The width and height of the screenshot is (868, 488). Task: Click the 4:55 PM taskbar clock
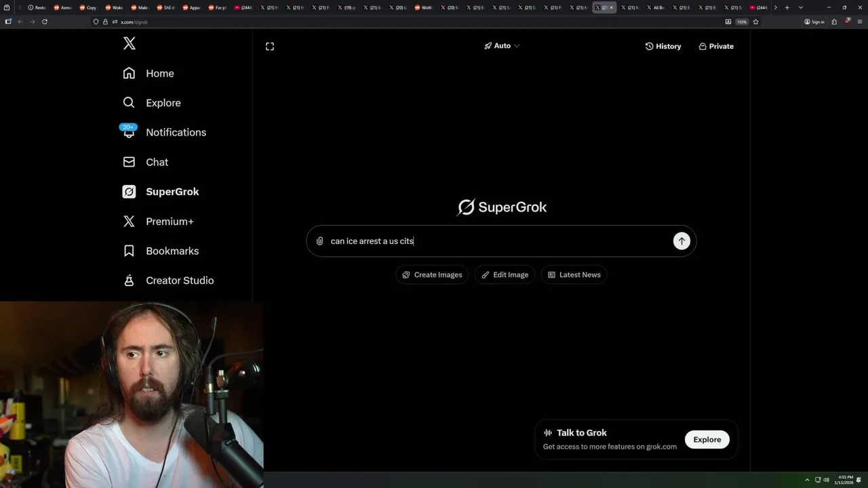tap(845, 480)
